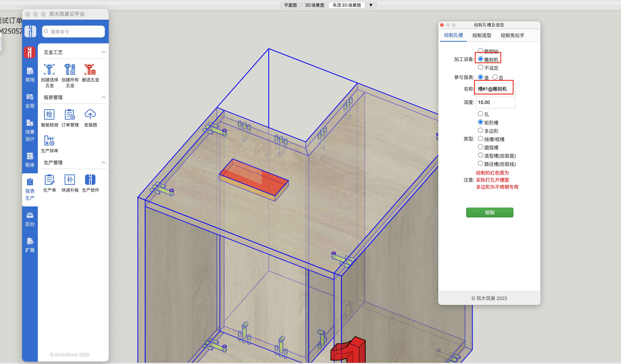Click the 深度 depth input field
This screenshot has height=364, width=621.
(x=495, y=102)
